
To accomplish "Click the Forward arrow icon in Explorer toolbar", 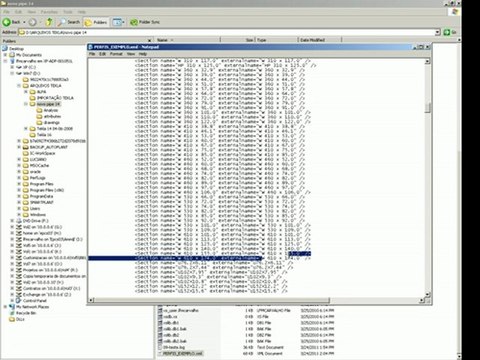I will pyautogui.click(x=32, y=22).
